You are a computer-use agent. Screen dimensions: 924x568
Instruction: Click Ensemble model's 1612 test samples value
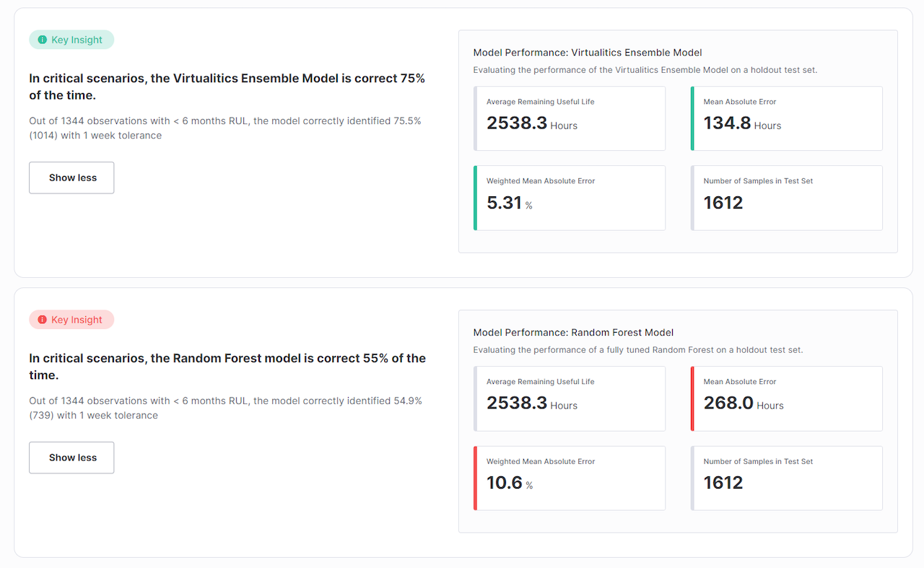click(x=723, y=203)
